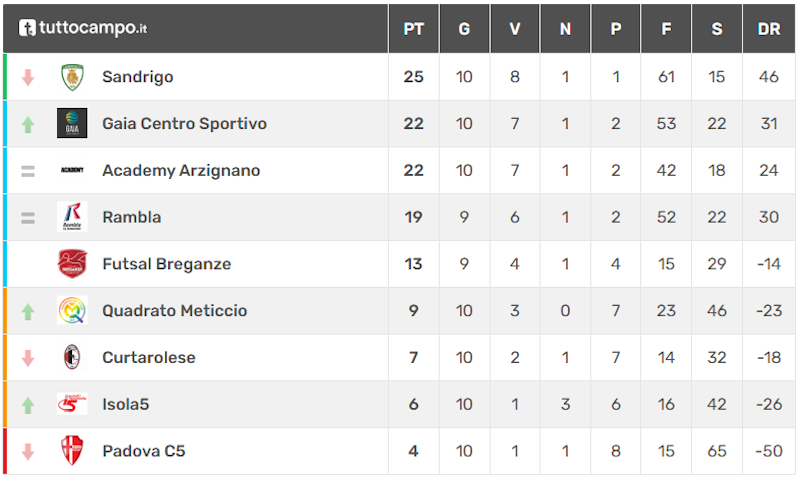Click the red down arrow beside Curtarolese
The width and height of the screenshot is (800, 480).
point(28,358)
